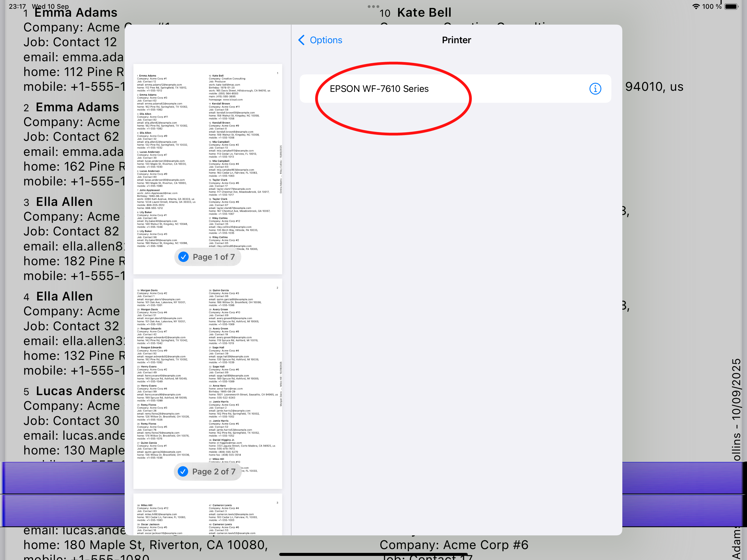Toggle the Page 1 of 7 checkmark
Screen dimensions: 747x560
183,257
